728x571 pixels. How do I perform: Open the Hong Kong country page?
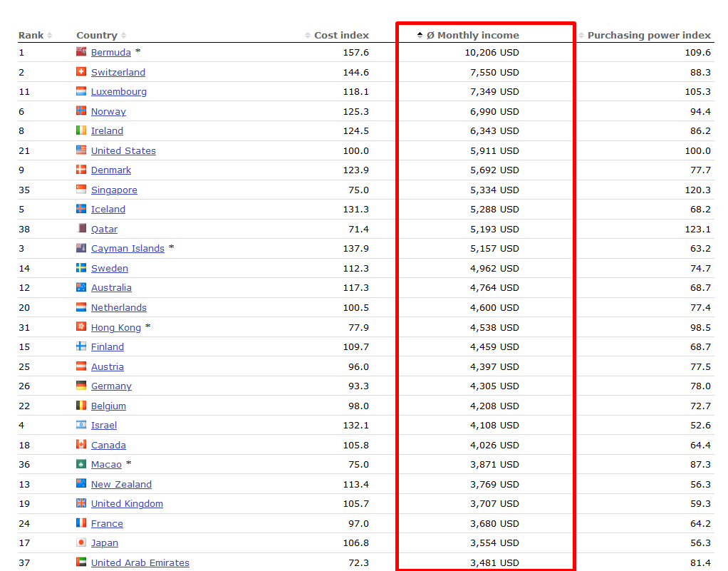coord(116,327)
